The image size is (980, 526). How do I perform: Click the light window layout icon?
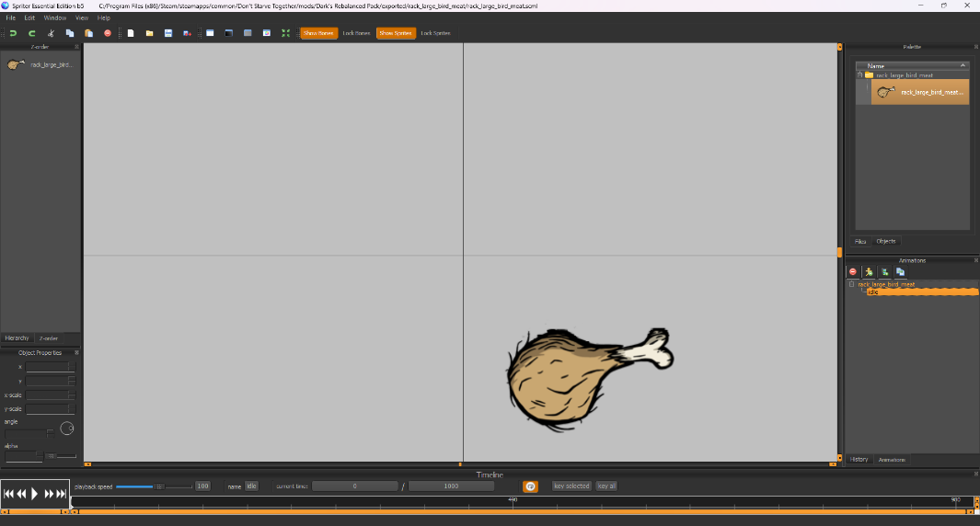click(x=210, y=33)
